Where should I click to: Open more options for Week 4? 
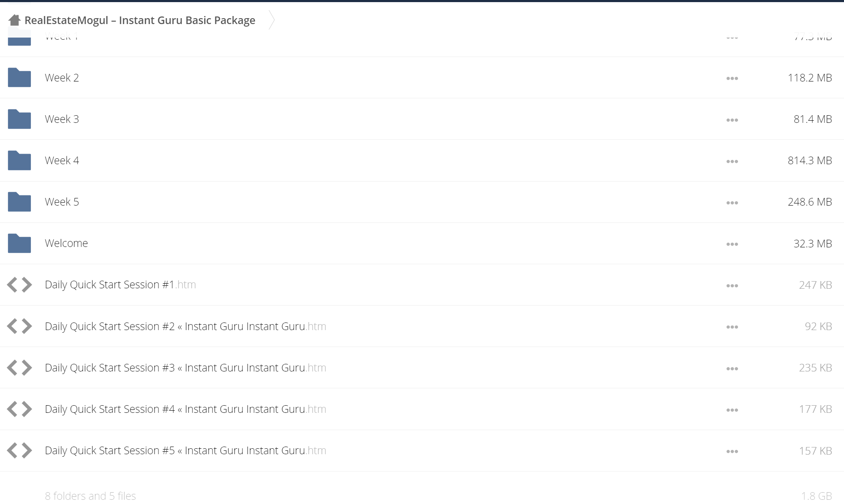pos(732,161)
